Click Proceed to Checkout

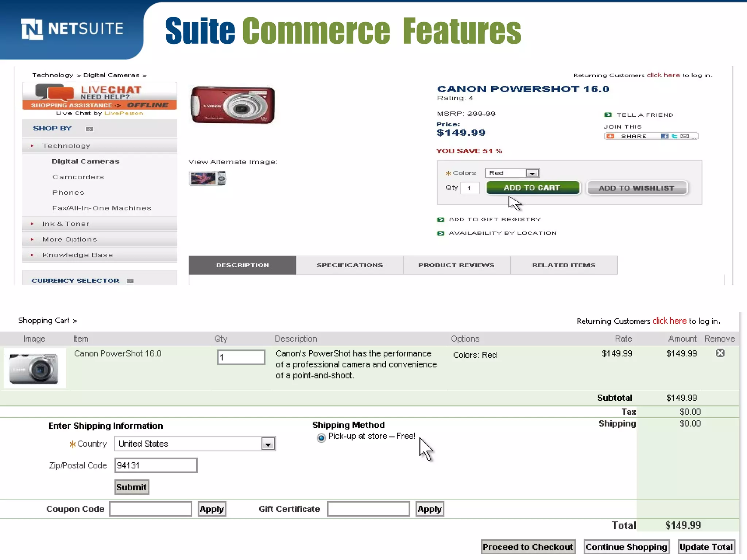[x=528, y=547]
